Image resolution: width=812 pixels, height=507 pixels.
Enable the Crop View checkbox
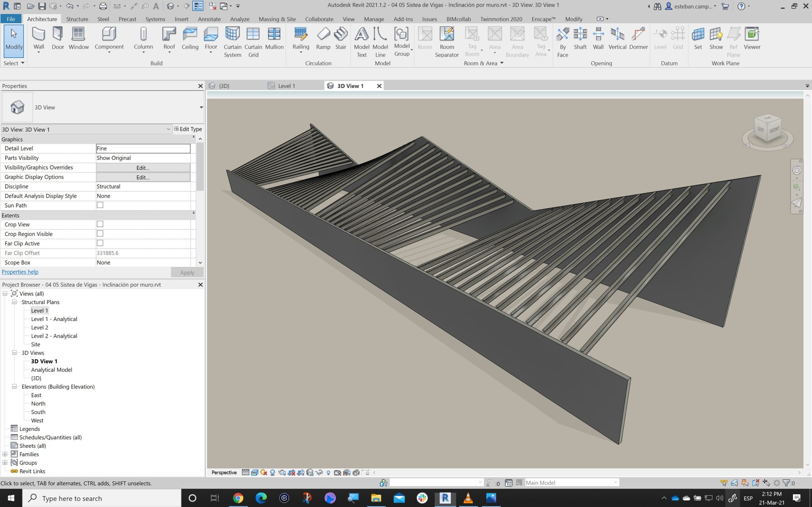100,224
